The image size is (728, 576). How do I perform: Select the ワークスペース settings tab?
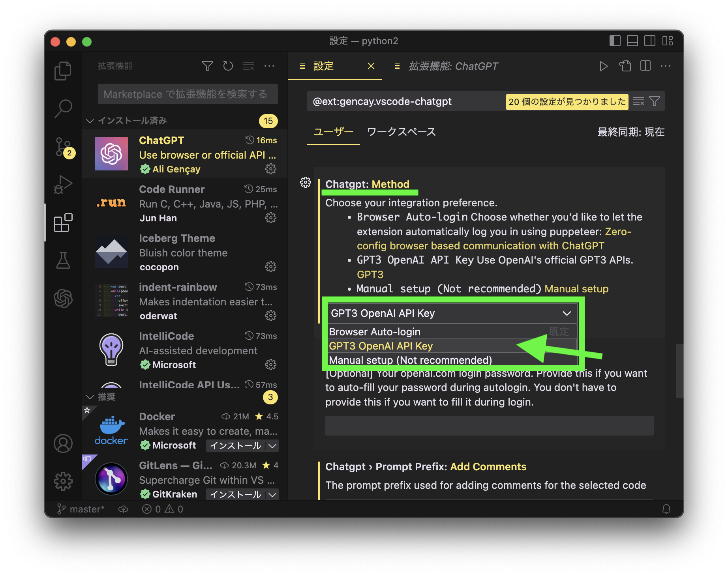402,132
